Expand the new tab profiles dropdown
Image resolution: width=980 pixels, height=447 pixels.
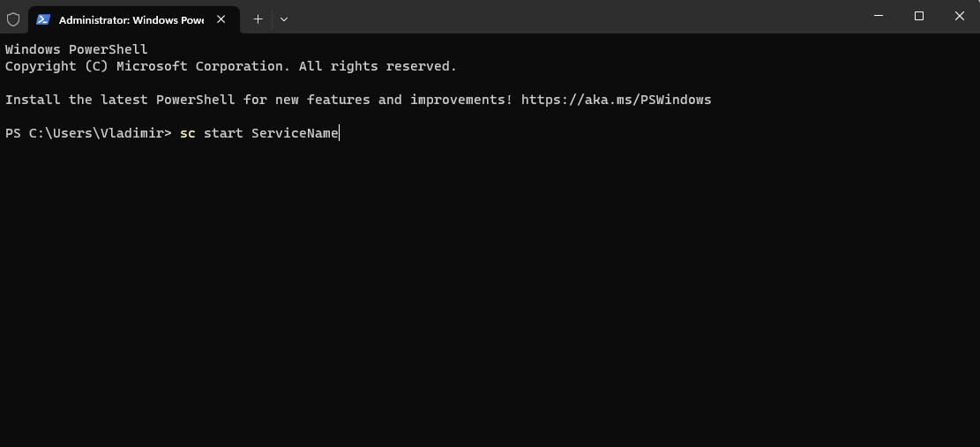click(x=283, y=19)
